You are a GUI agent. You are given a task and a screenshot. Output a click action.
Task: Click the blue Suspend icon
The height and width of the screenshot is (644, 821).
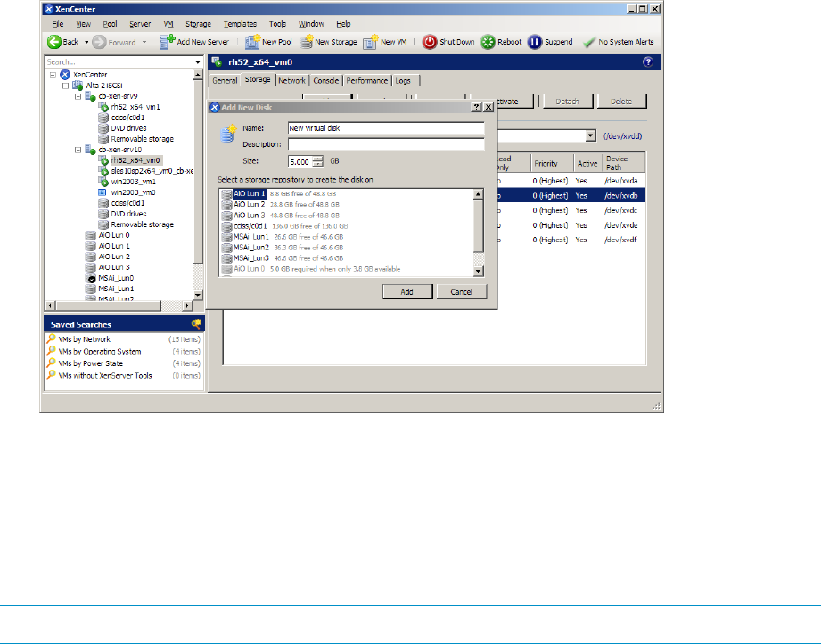coord(535,42)
